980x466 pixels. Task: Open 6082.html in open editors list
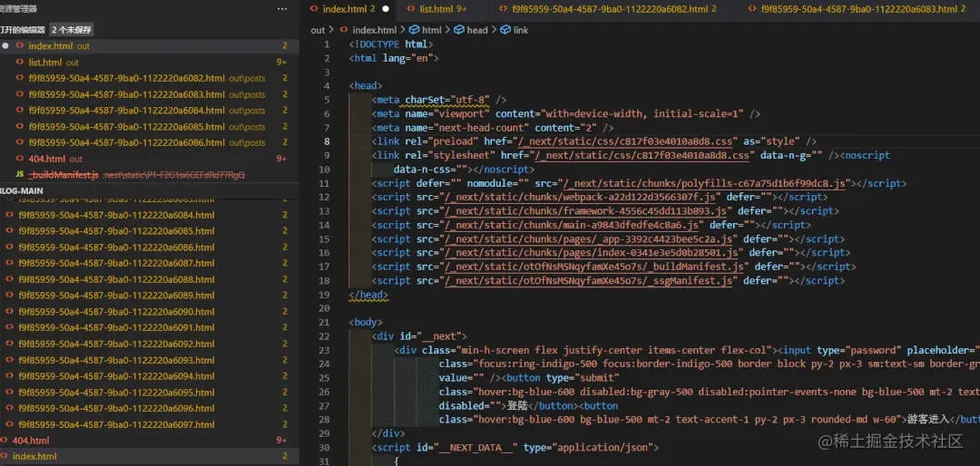[x=150, y=79]
